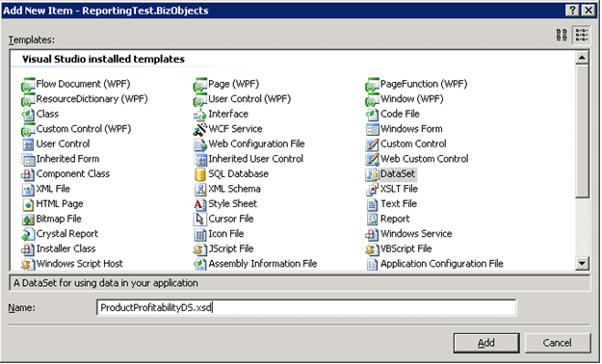Click the "Windows Form" label
Viewport: 602px width, 364px height.
point(411,129)
